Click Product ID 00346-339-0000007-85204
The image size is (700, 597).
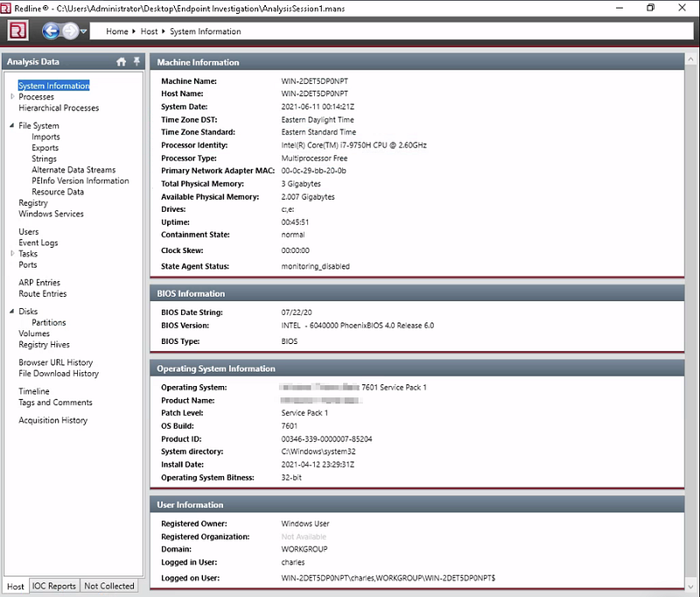pyautogui.click(x=326, y=439)
